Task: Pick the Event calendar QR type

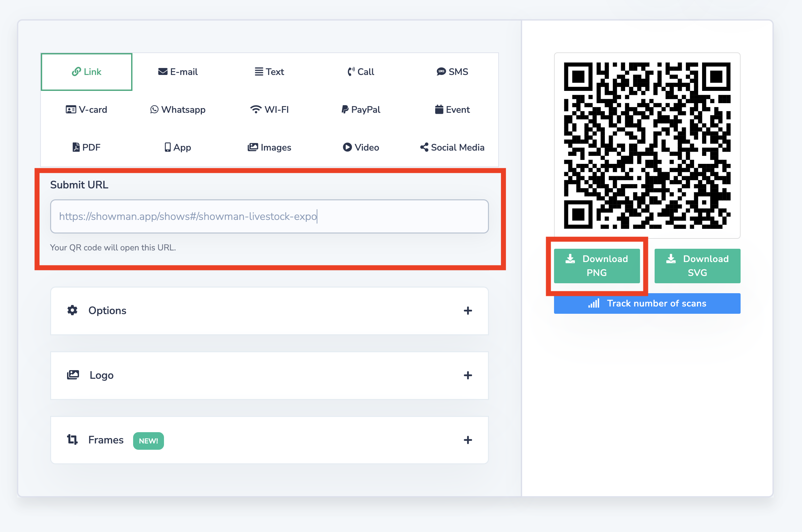Action: pos(452,109)
